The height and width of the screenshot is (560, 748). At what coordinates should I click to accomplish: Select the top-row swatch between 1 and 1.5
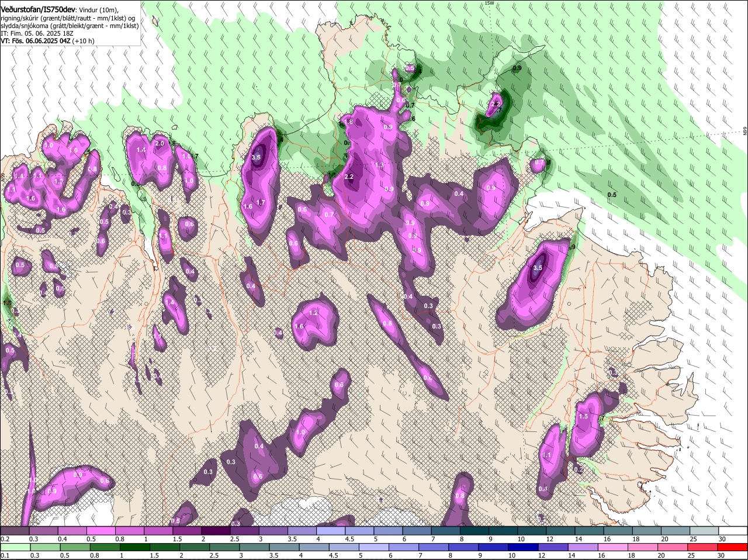158,531
